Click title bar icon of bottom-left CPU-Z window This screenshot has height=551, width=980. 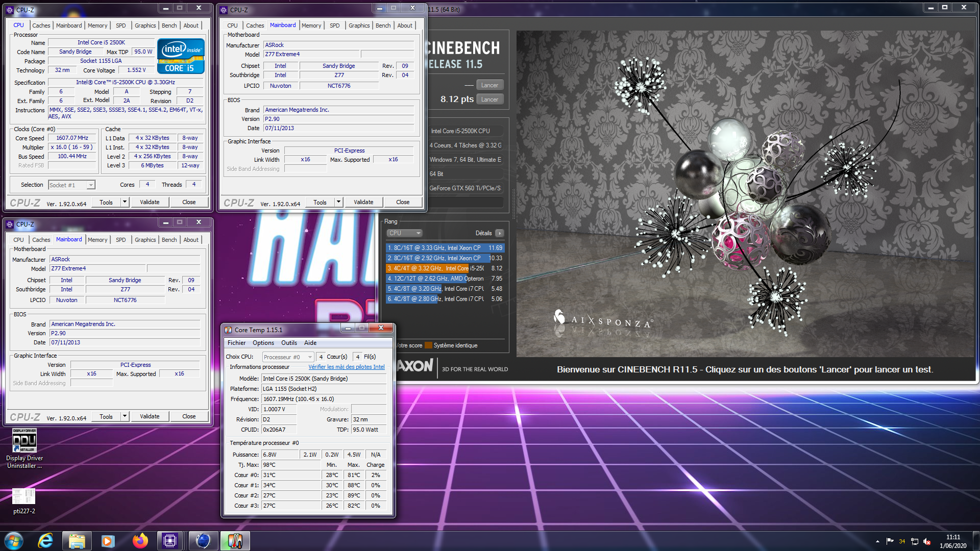pos(10,224)
